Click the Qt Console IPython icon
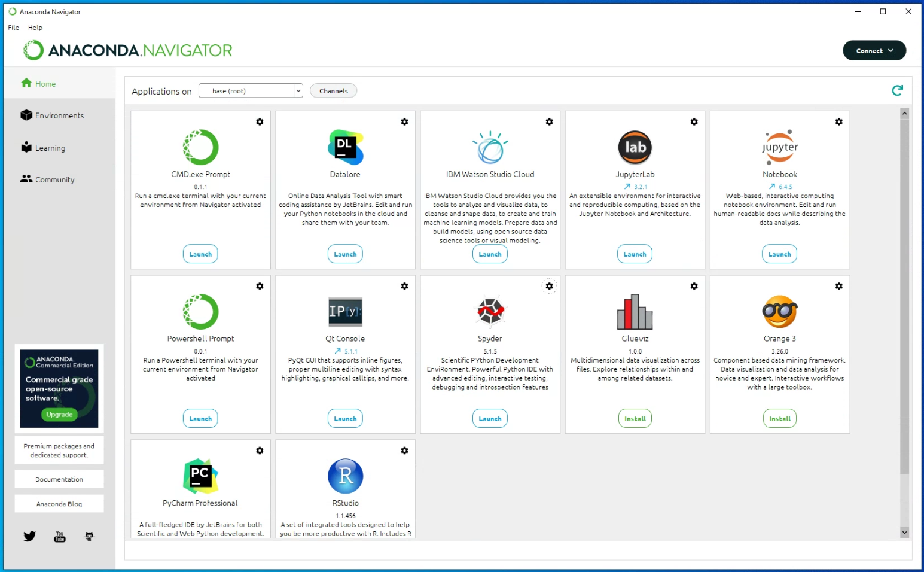 345,312
